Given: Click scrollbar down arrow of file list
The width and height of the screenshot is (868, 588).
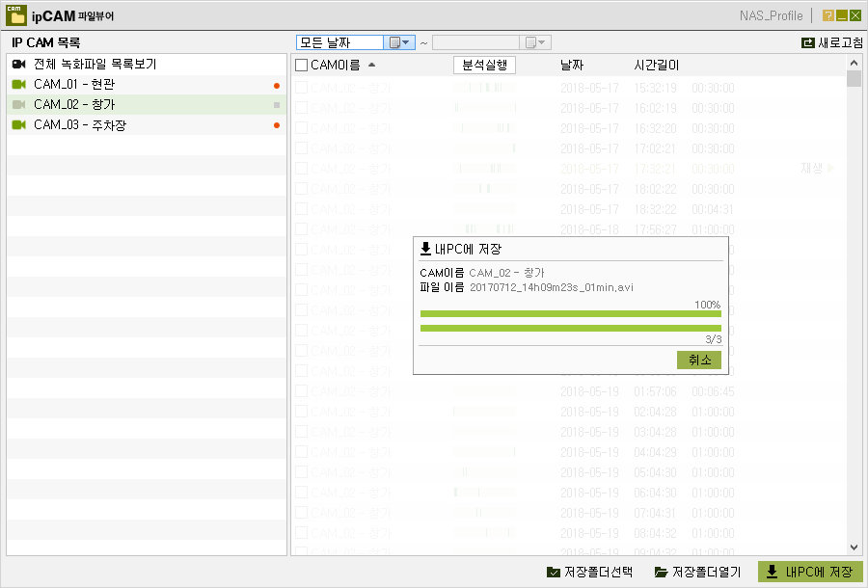Looking at the screenshot, I should pyautogui.click(x=854, y=548).
